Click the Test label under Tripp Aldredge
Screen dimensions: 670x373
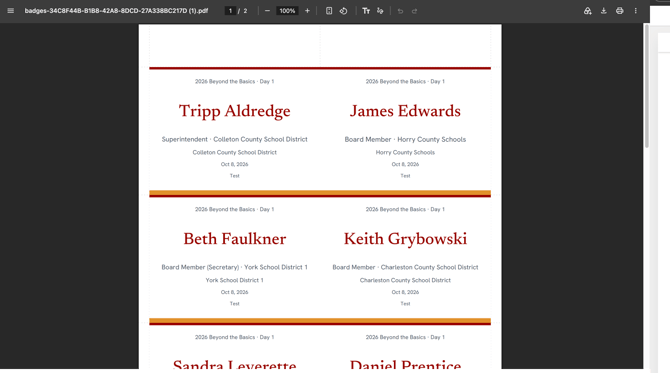(235, 176)
